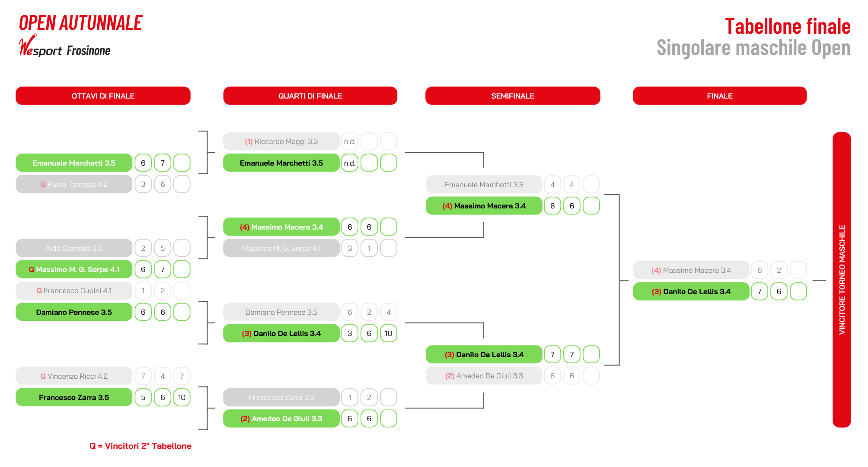Click Danilo De Lellis quarterfinal tiebreak score 10
Image resolution: width=868 pixels, height=467 pixels.
click(389, 333)
